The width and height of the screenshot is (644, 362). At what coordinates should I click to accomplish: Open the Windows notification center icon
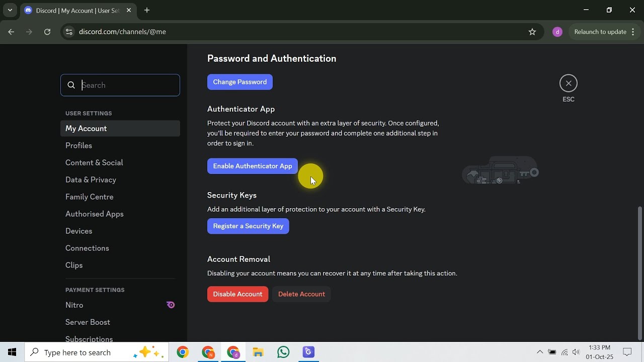tap(627, 352)
